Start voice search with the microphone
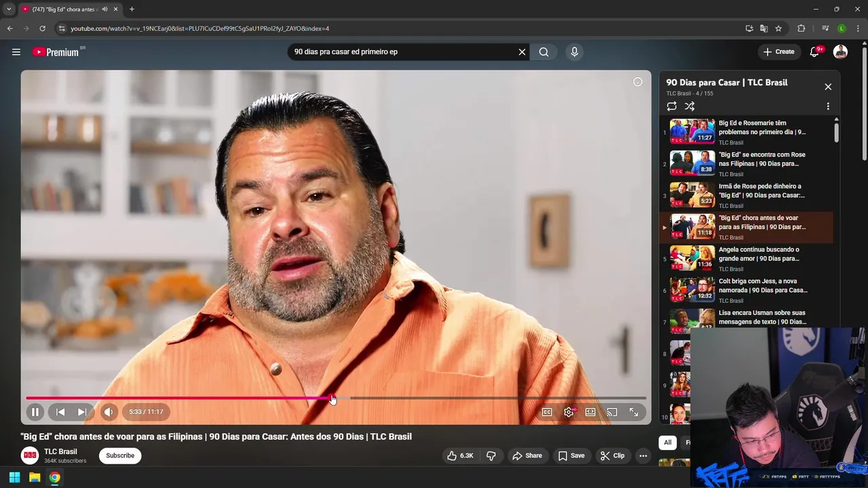Image resolution: width=868 pixels, height=488 pixels. pos(574,52)
